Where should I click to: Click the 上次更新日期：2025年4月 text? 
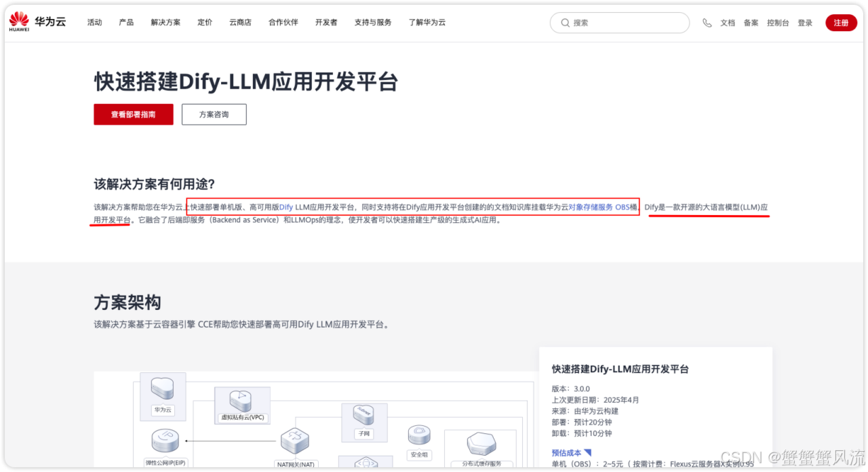point(595,400)
